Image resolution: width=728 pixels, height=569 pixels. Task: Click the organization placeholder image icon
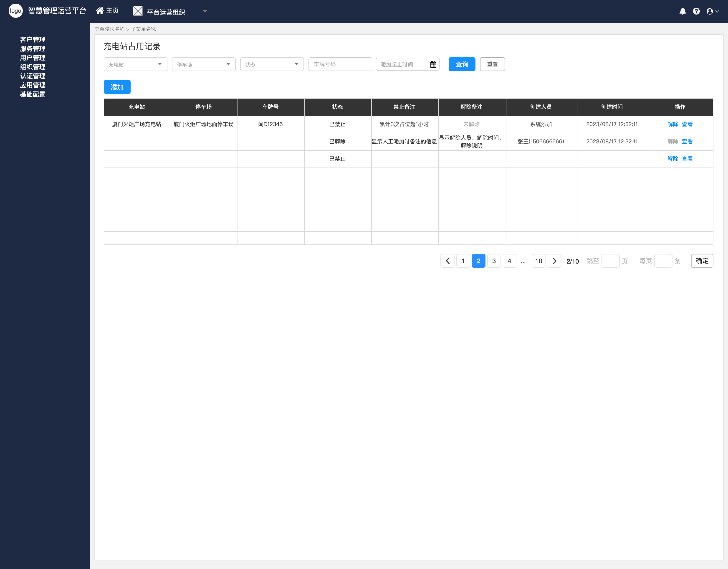[x=138, y=11]
